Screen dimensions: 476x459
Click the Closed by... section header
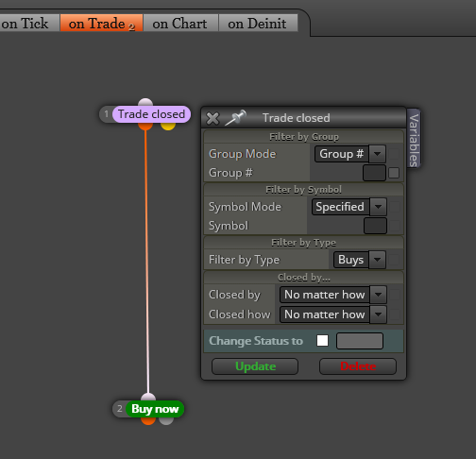click(304, 278)
